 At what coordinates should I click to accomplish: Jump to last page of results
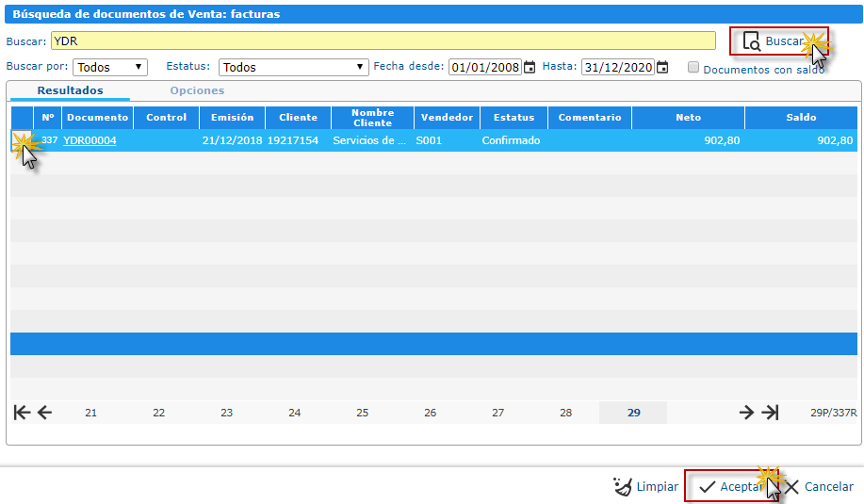point(771,412)
